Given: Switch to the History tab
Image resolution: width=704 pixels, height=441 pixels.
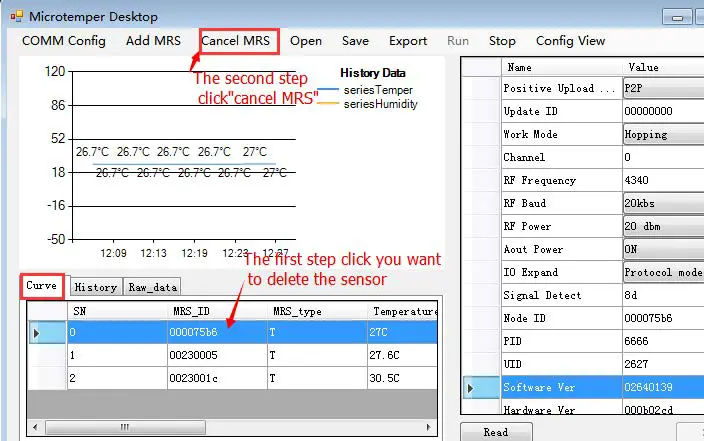Looking at the screenshot, I should (x=96, y=287).
